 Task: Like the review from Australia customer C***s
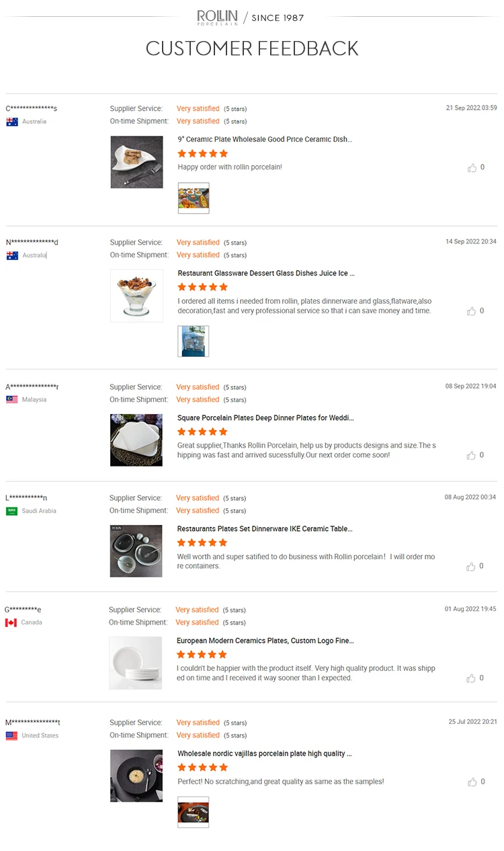472,168
